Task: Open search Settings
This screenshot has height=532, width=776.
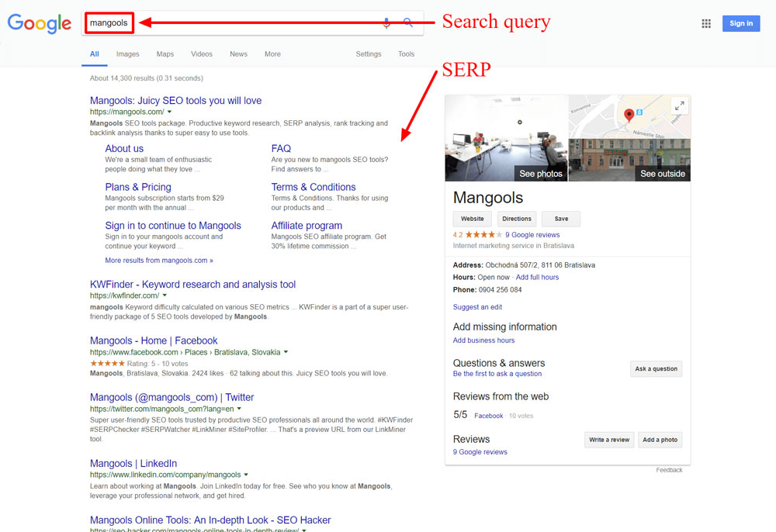Action: 368,54
